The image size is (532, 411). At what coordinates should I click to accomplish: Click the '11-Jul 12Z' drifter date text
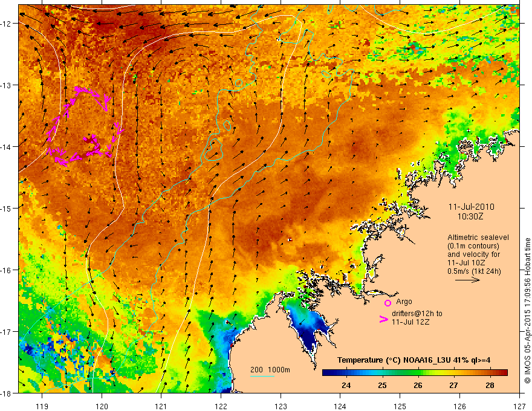click(410, 322)
